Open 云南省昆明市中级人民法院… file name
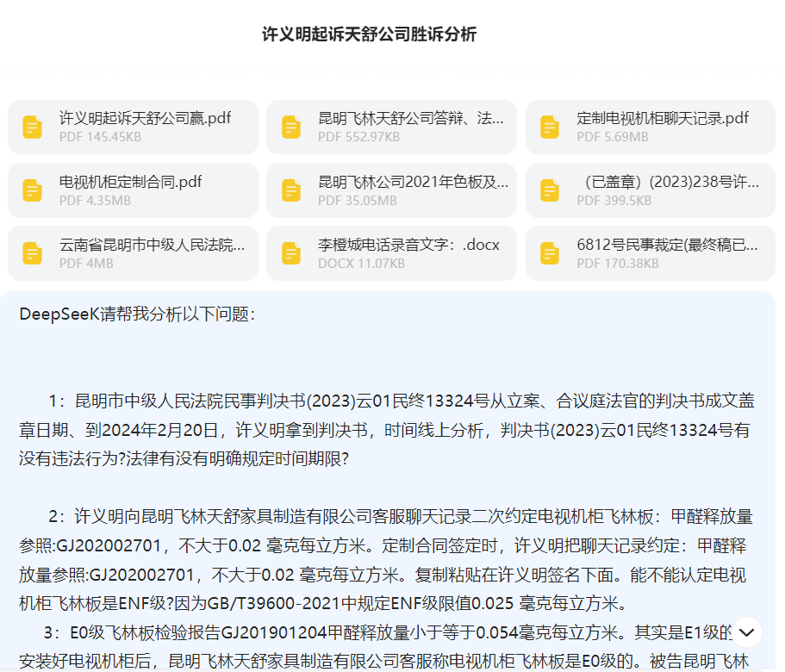The height and width of the screenshot is (672, 785). (x=152, y=245)
